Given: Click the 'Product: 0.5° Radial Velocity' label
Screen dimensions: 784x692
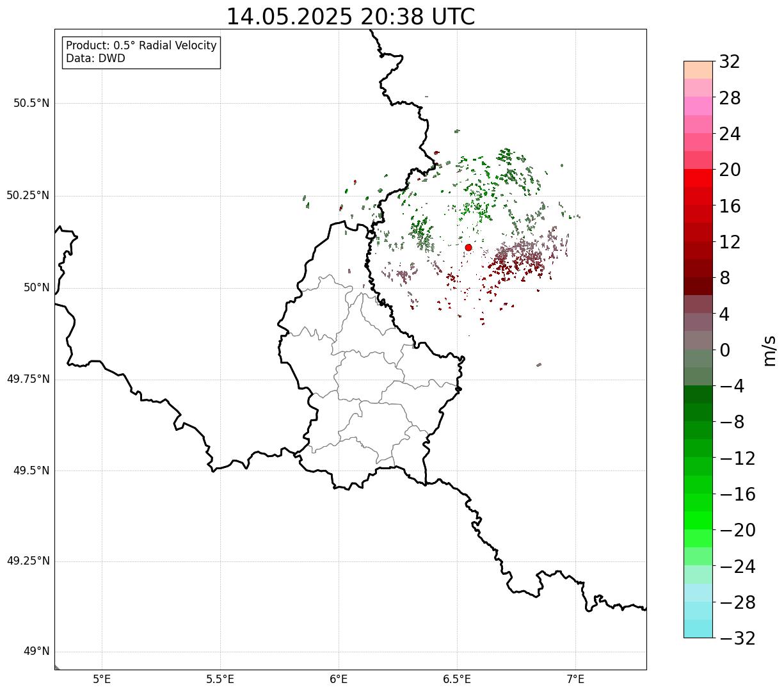Looking at the screenshot, I should (x=141, y=46).
